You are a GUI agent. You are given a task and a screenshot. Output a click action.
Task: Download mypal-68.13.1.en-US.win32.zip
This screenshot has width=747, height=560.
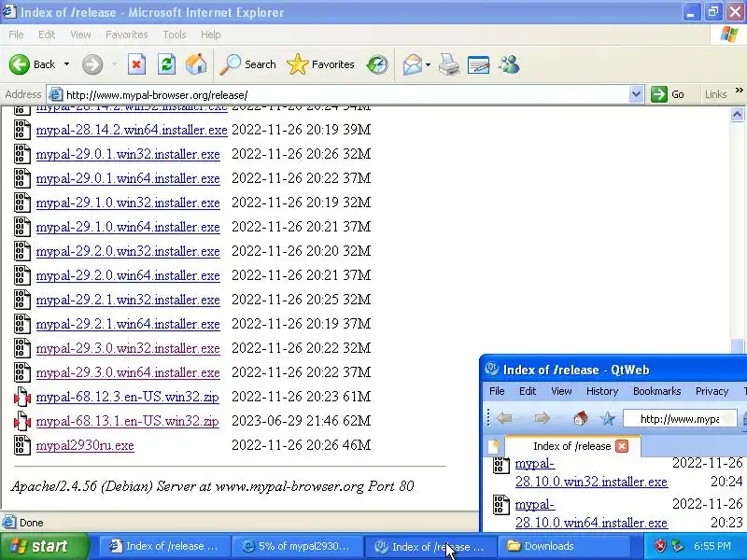127,421
